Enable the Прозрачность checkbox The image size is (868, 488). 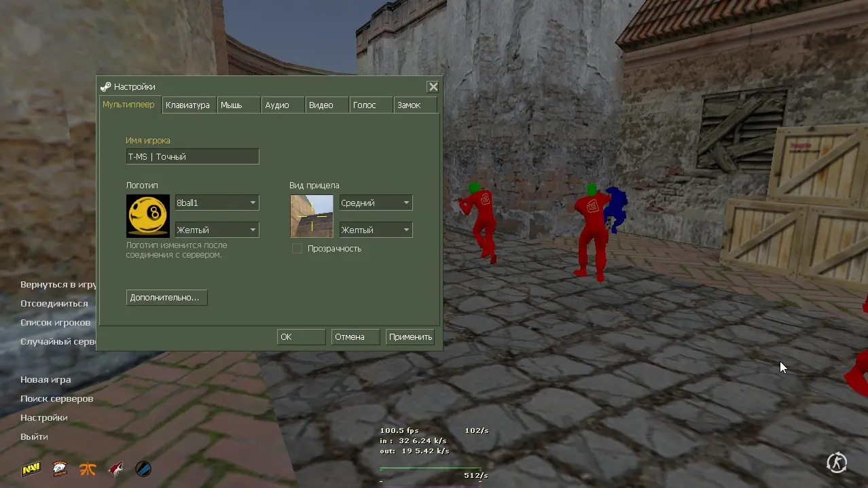click(x=297, y=249)
